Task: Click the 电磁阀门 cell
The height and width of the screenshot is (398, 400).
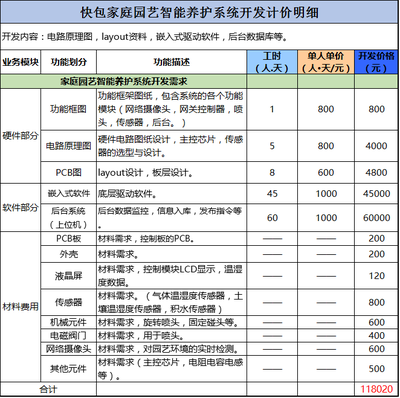Action: (69, 336)
